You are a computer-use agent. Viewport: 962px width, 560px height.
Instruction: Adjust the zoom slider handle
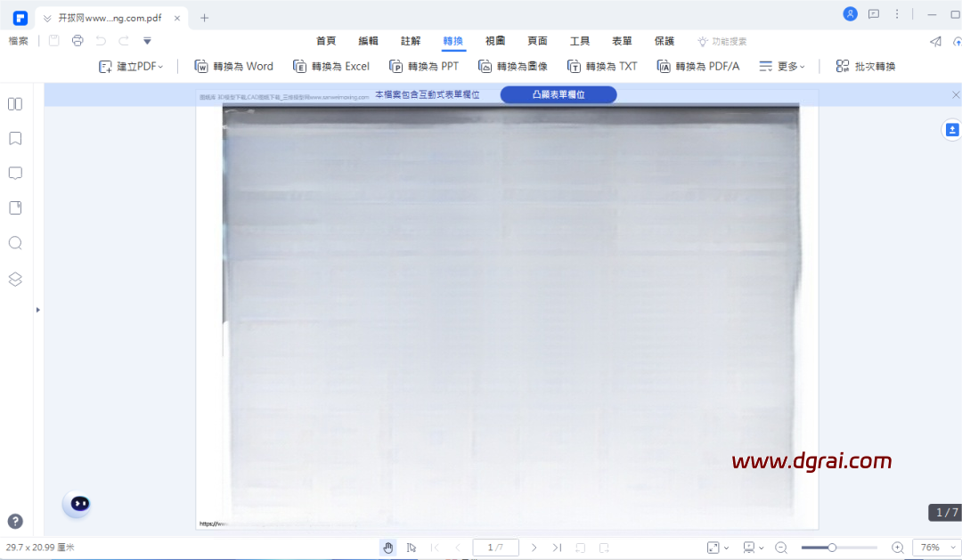pyautogui.click(x=832, y=548)
